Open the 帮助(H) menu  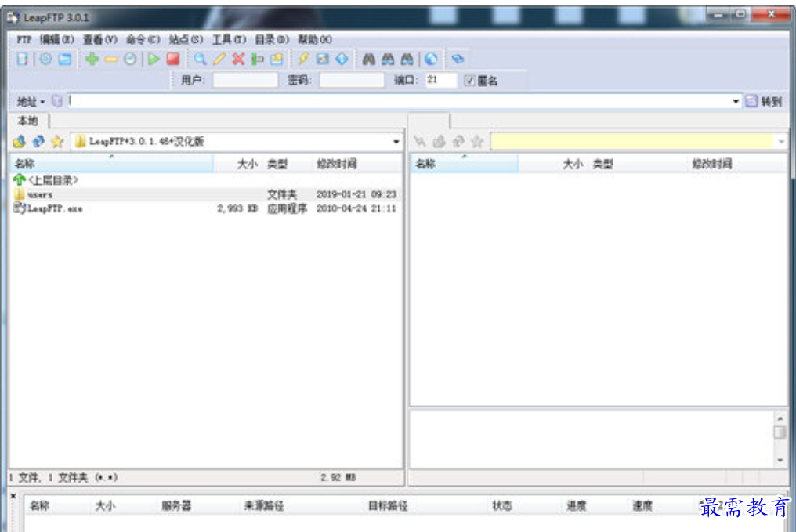[315, 40]
